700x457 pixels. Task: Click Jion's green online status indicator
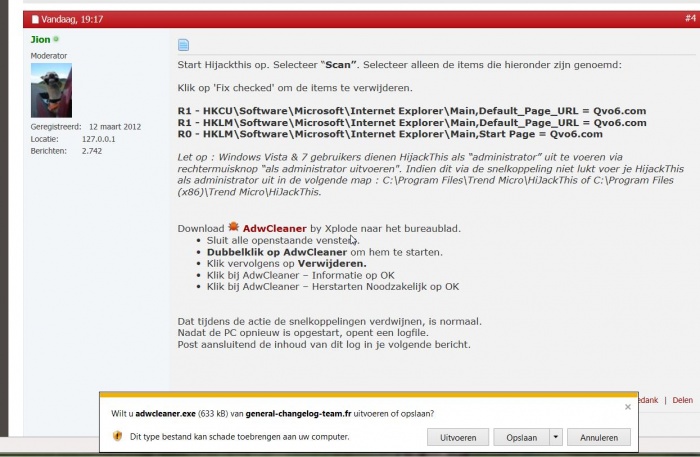tap(56, 39)
